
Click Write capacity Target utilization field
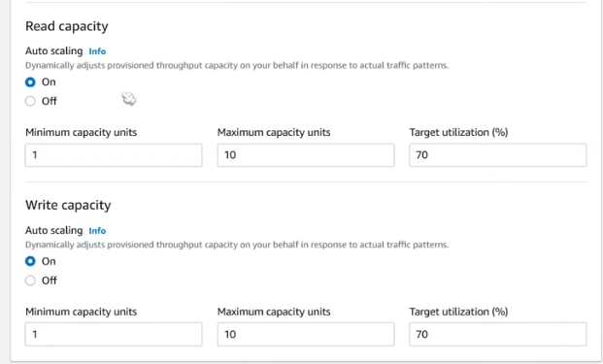coord(497,334)
